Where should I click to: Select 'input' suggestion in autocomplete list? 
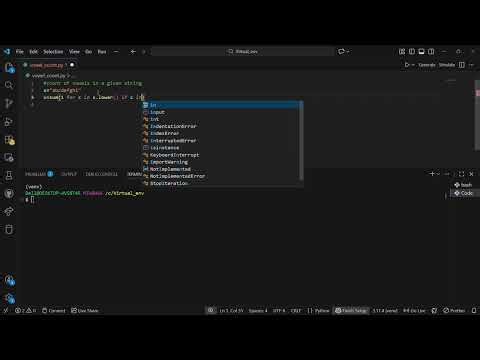[221, 112]
